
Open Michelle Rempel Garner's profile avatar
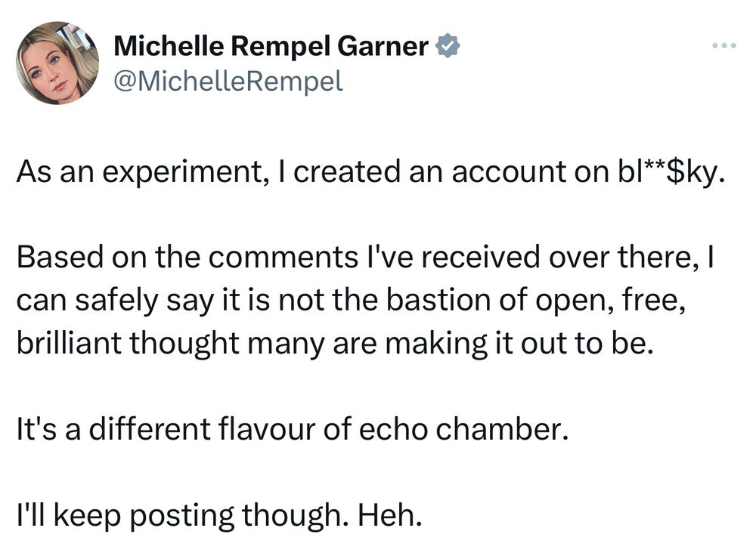57,63
